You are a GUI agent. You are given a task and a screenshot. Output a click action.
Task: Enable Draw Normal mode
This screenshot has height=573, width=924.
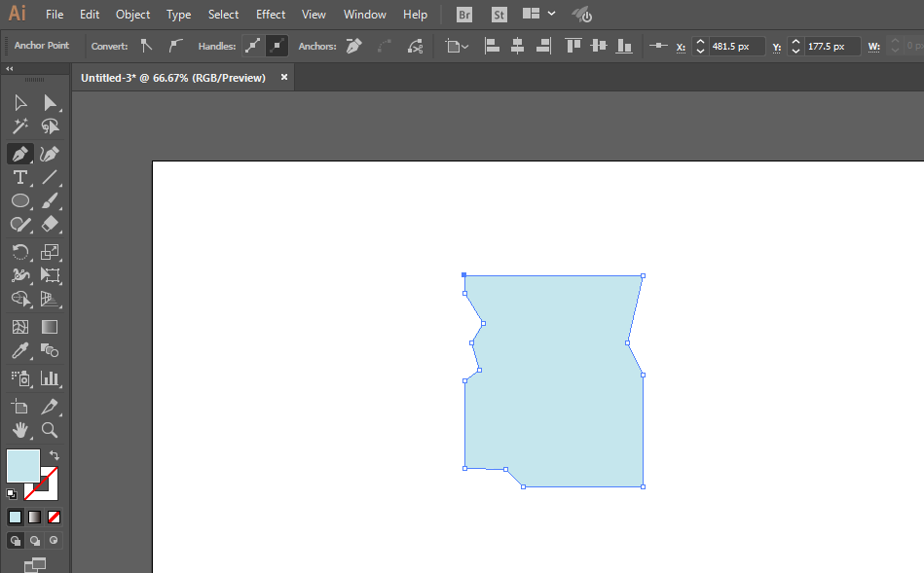(16, 540)
